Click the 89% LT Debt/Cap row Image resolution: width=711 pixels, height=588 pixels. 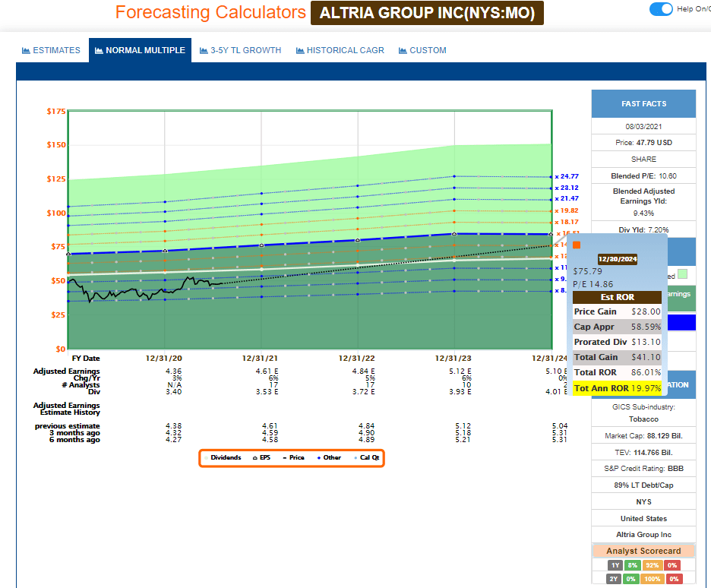click(x=643, y=485)
